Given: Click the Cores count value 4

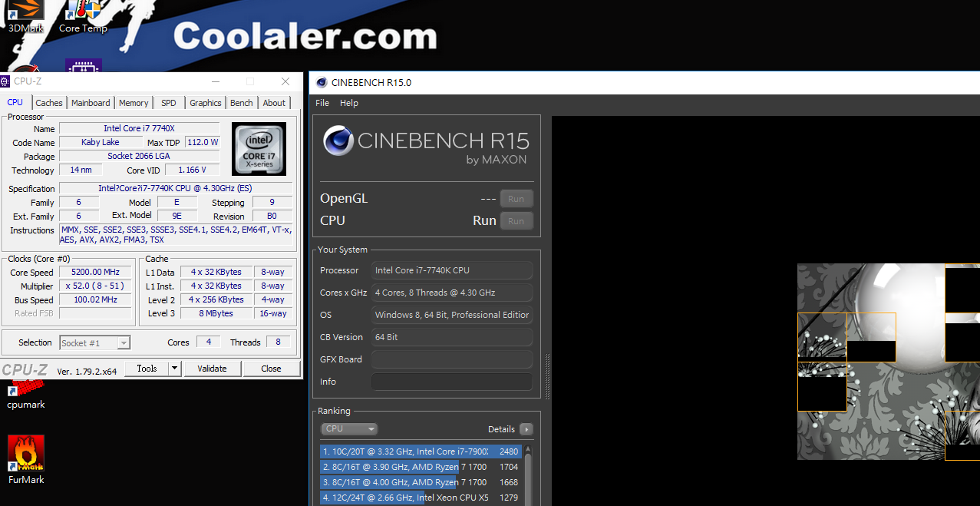Looking at the screenshot, I should [x=209, y=342].
